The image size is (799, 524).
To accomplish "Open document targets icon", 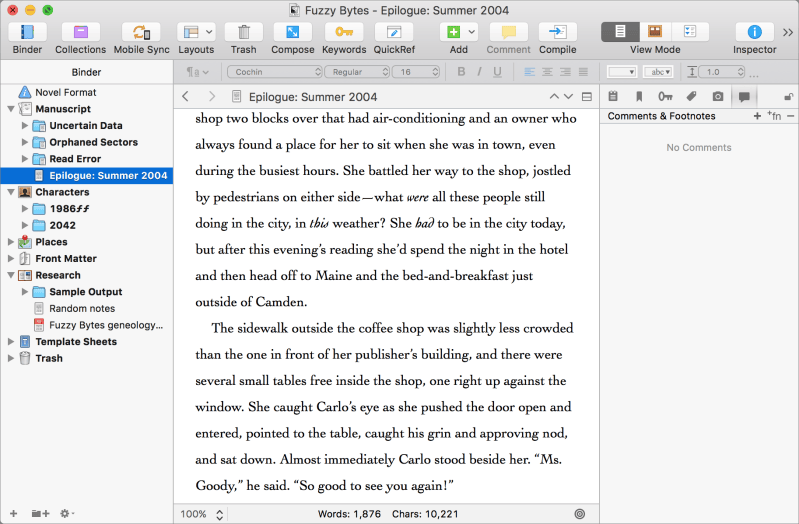I will [x=579, y=514].
